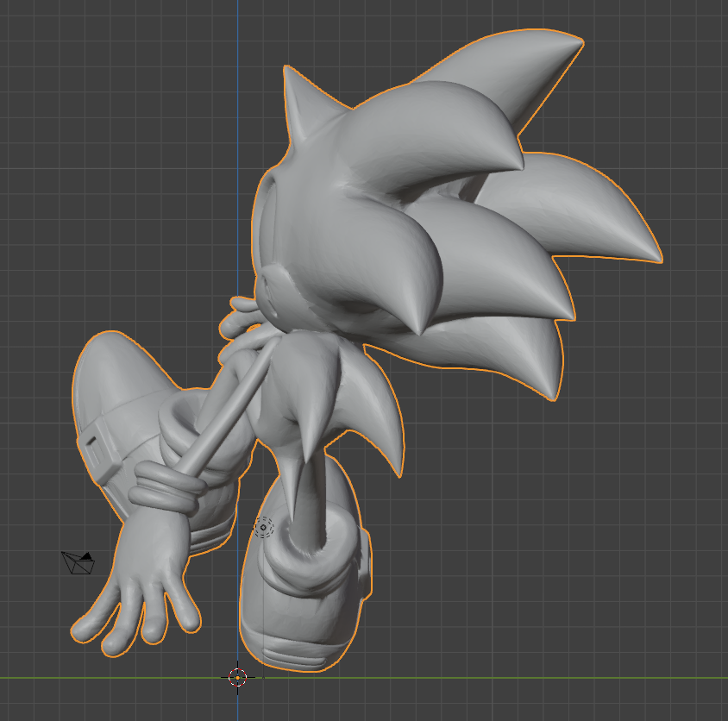Click the point light object marker
The width and height of the screenshot is (728, 721).
click(x=264, y=527)
